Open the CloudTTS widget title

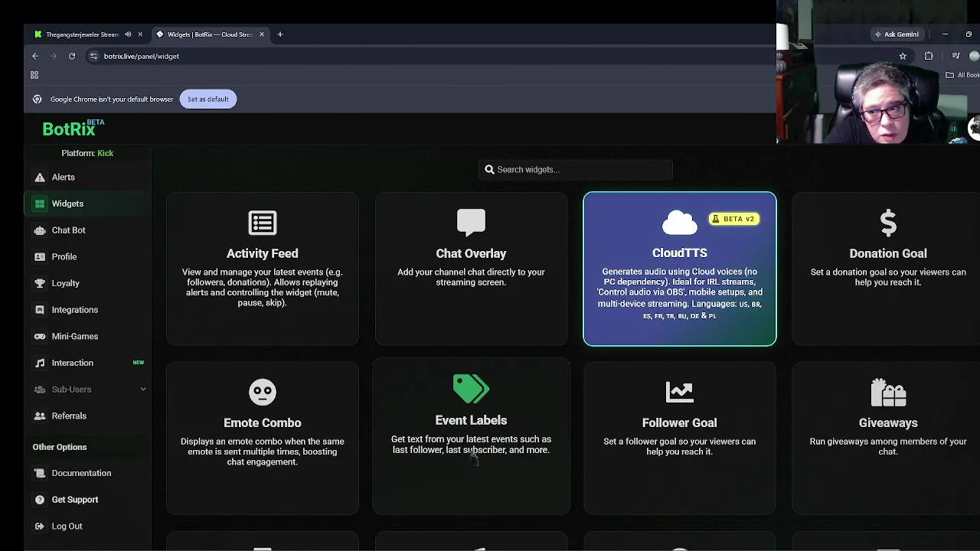coord(680,253)
